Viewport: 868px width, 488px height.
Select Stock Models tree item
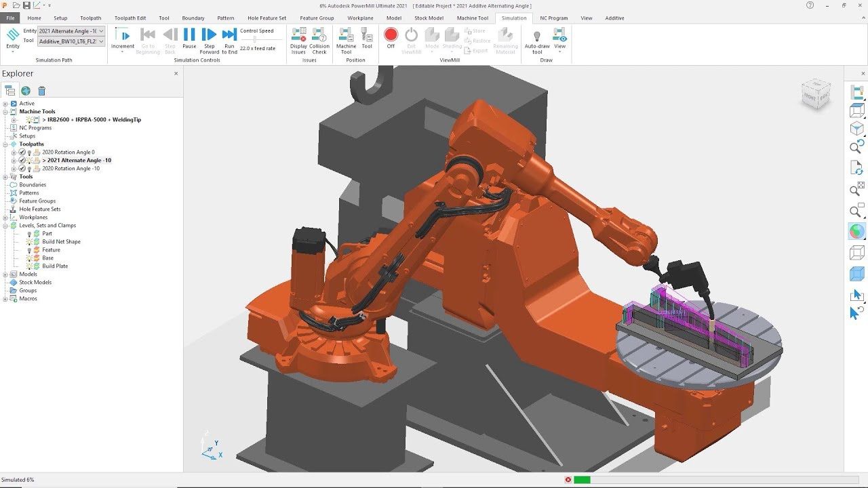35,282
